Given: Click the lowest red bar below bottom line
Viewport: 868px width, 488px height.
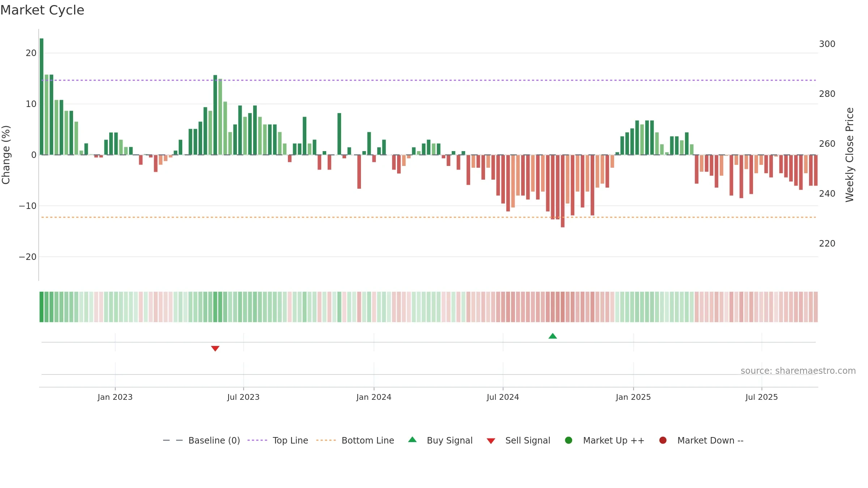Looking at the screenshot, I should click(x=563, y=191).
